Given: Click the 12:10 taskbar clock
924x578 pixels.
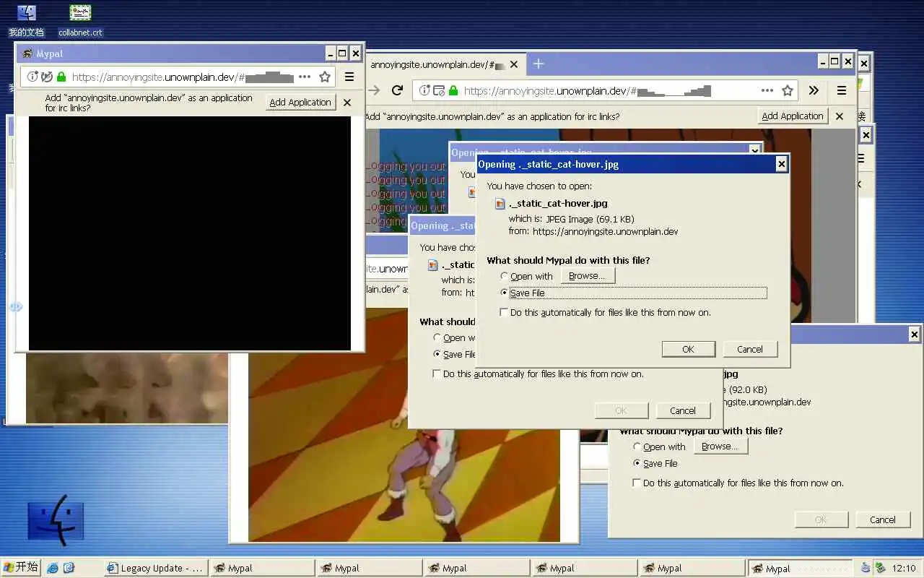Looking at the screenshot, I should tap(904, 569).
